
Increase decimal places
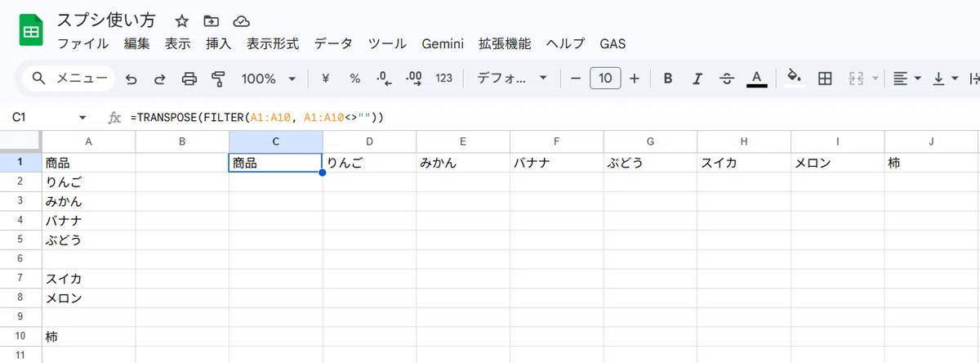(x=414, y=78)
